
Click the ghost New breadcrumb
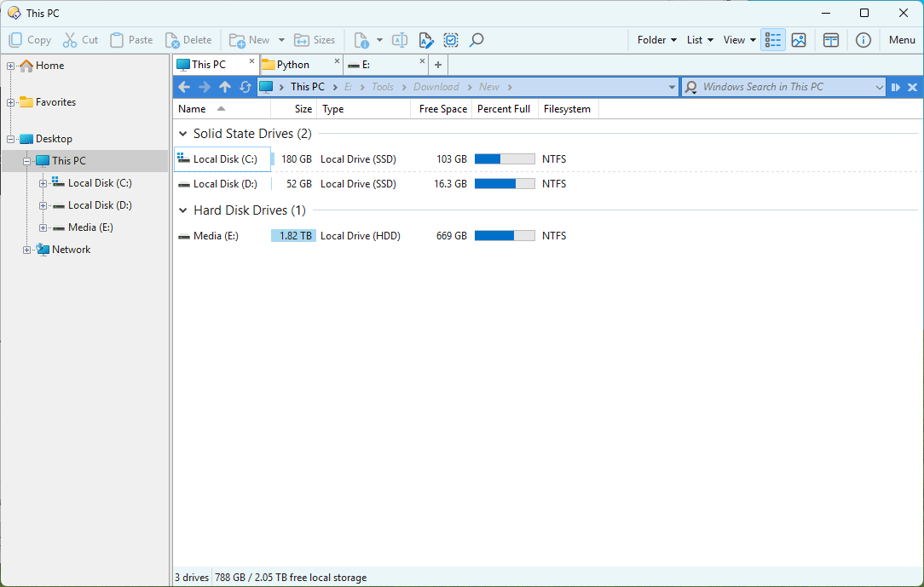(x=489, y=87)
